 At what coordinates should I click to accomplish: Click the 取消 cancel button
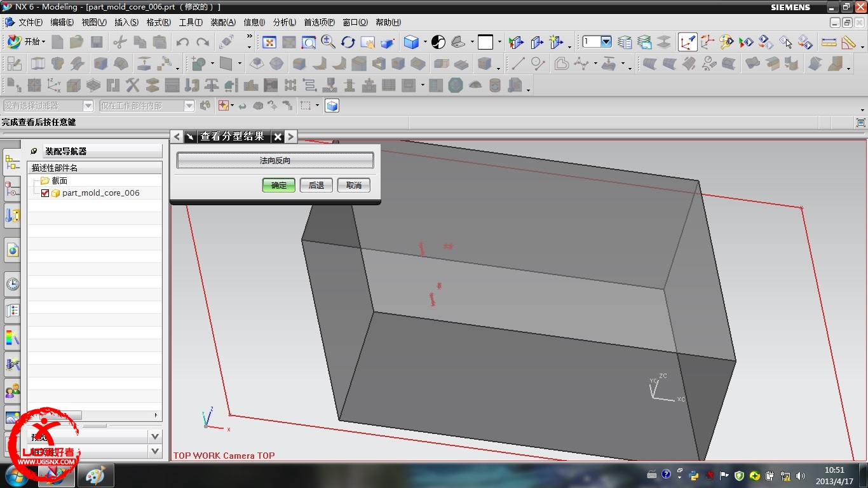tap(353, 185)
